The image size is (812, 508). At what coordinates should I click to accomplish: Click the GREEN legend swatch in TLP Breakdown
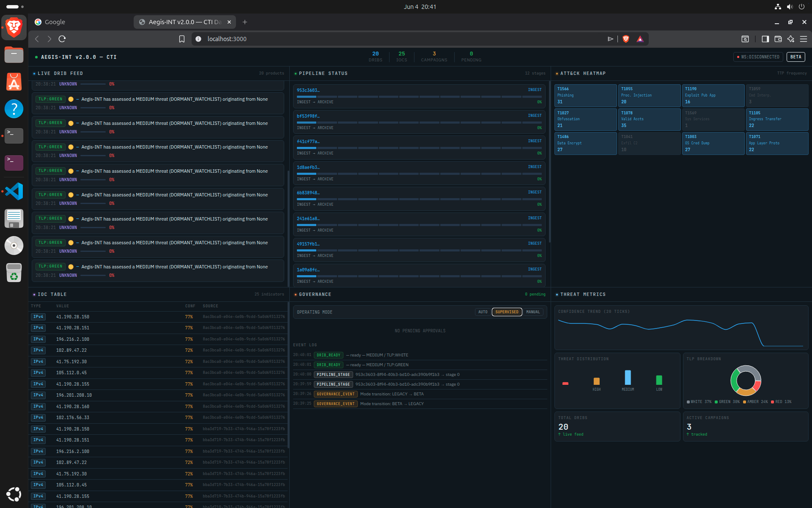pyautogui.click(x=716, y=402)
